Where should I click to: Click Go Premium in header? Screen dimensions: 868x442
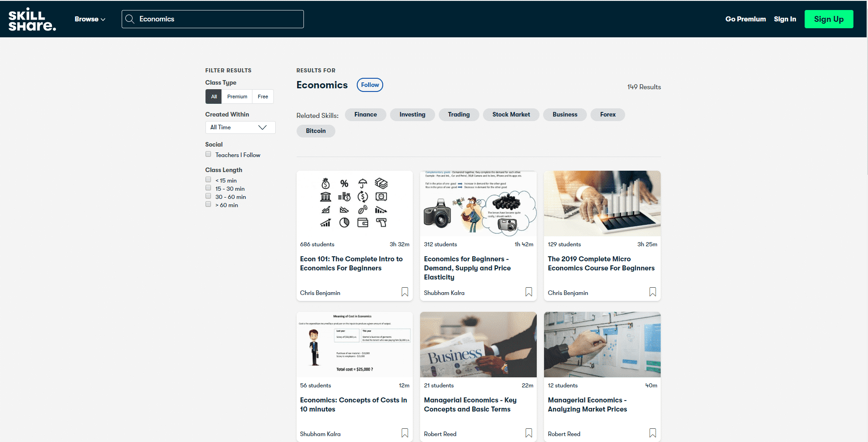point(745,19)
